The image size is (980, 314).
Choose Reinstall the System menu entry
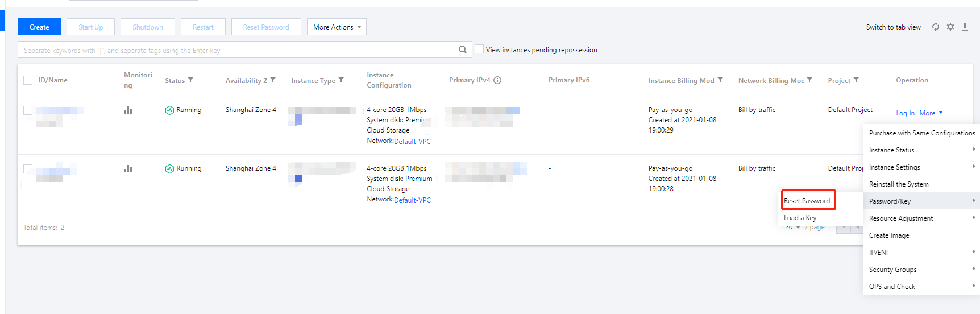(x=899, y=184)
